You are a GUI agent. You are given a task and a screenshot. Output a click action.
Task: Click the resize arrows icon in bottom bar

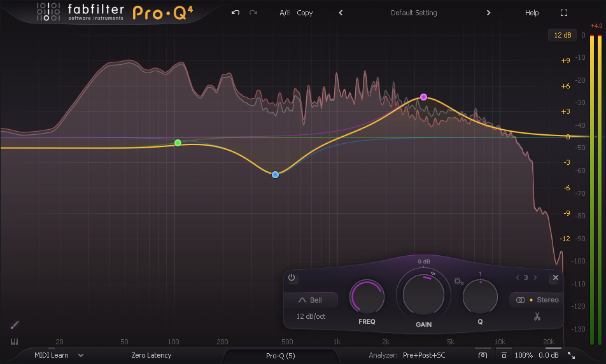[571, 355]
